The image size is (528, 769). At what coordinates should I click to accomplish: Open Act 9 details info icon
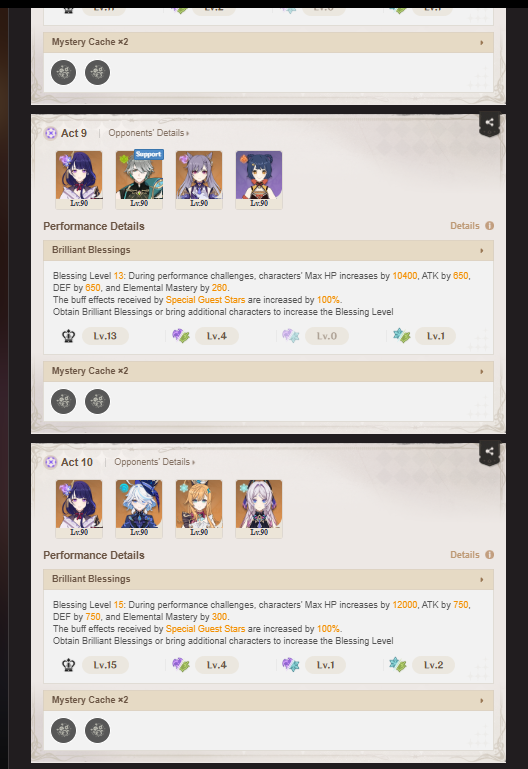[489, 226]
